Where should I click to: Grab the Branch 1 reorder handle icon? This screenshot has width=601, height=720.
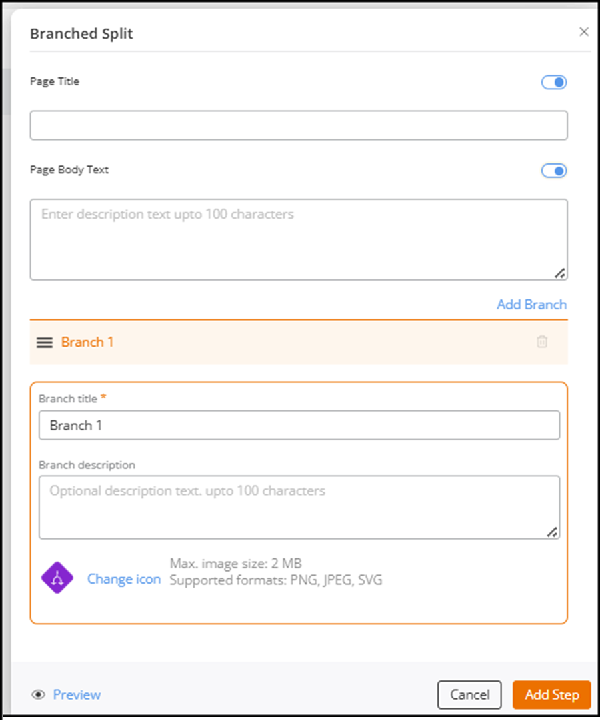tap(45, 342)
